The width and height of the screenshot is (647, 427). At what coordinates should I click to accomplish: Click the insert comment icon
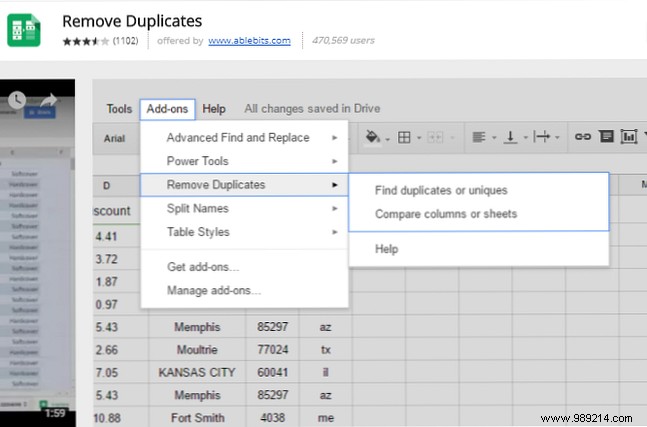point(606,136)
